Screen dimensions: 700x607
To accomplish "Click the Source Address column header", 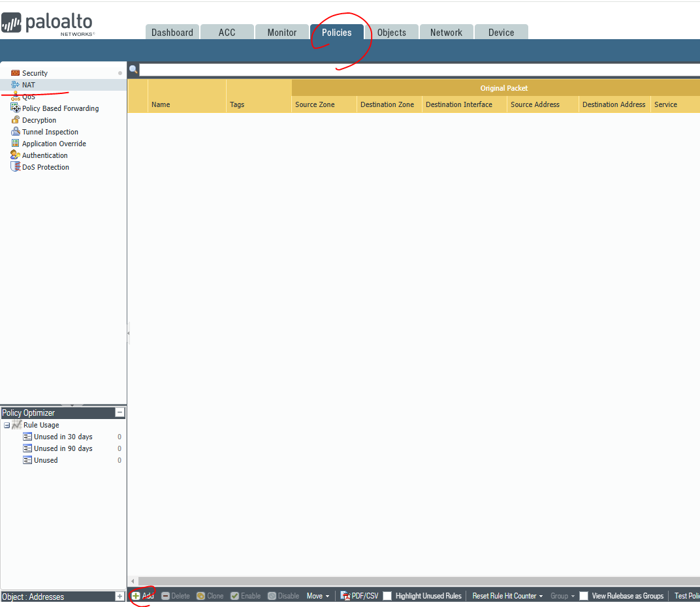I will (543, 104).
